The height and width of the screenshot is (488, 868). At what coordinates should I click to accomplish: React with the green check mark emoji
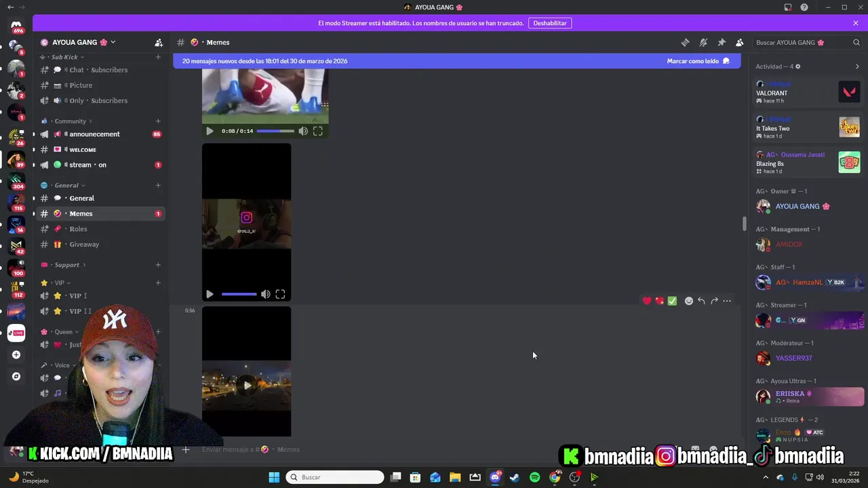point(672,301)
